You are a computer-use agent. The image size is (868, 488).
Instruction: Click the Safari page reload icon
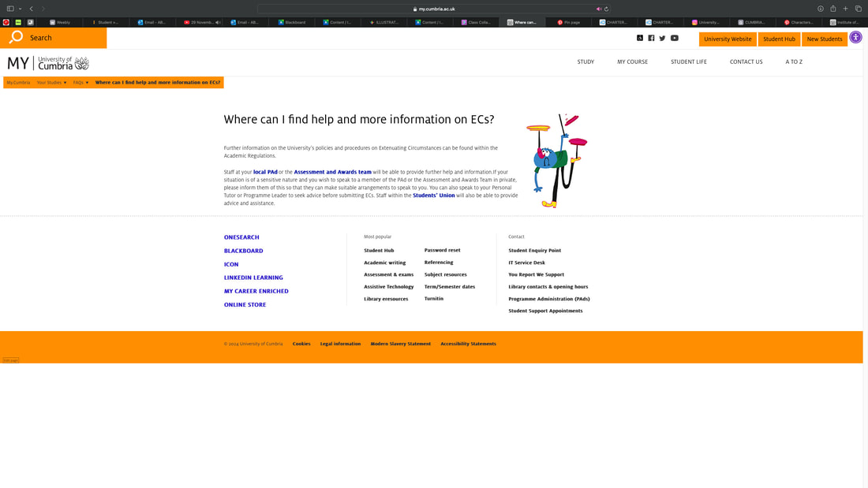coord(606,9)
